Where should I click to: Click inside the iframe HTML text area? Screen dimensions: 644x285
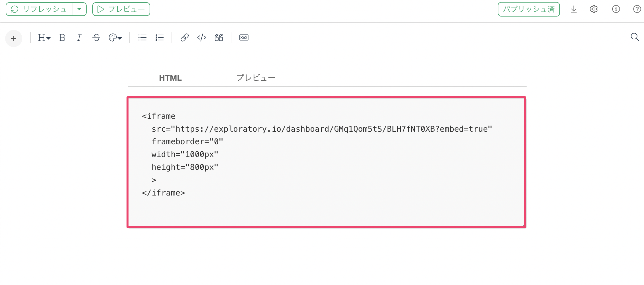(327, 162)
